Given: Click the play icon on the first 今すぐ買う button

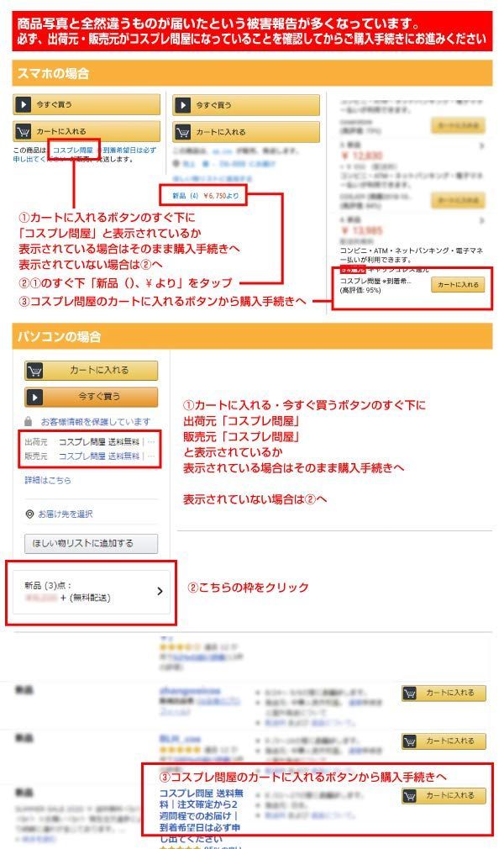Looking at the screenshot, I should (x=23, y=104).
